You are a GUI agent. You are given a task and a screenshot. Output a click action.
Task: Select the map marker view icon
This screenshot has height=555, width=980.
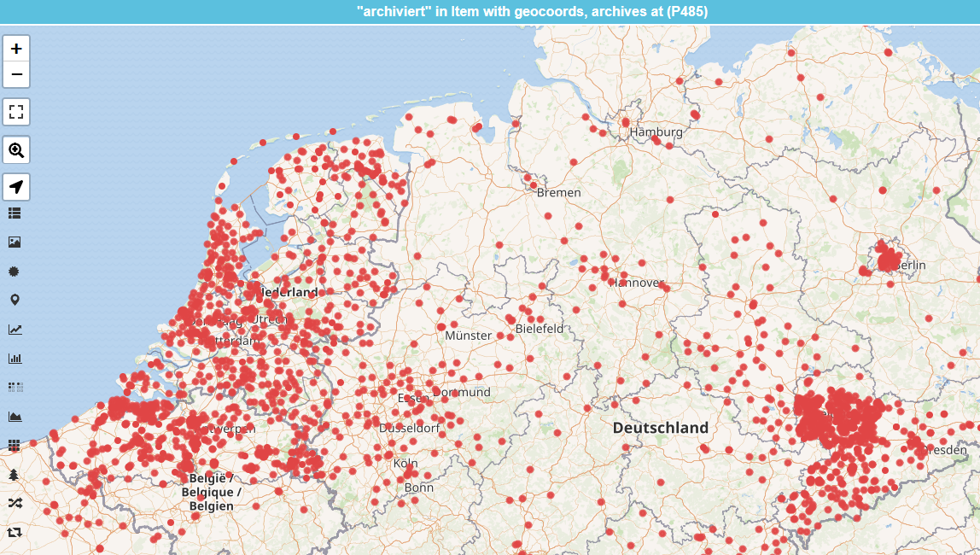point(15,300)
